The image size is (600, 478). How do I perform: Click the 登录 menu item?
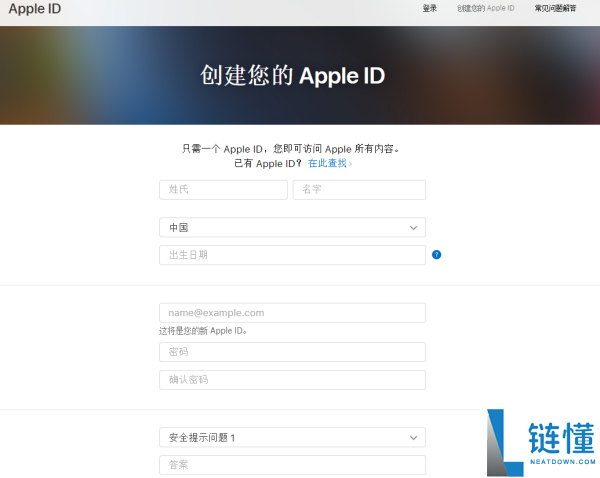coord(429,8)
